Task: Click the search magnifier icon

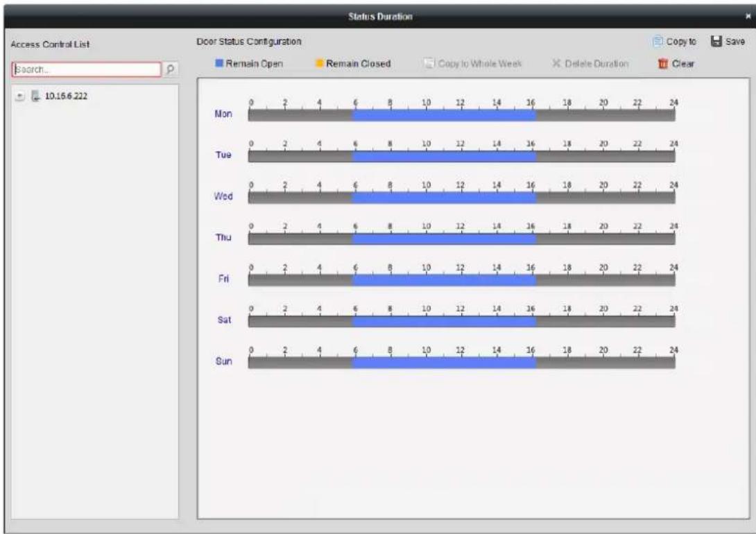Action: tap(170, 69)
